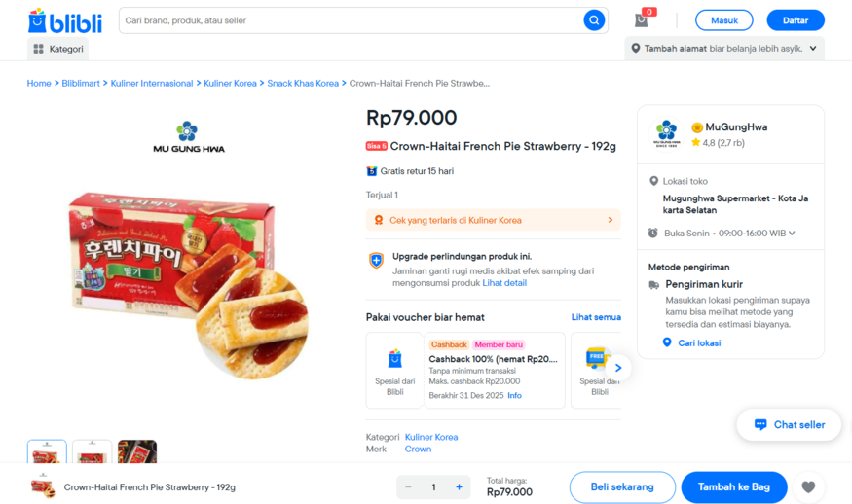Increase quantity with the plus button
Screen dimensions: 852x504
point(459,487)
